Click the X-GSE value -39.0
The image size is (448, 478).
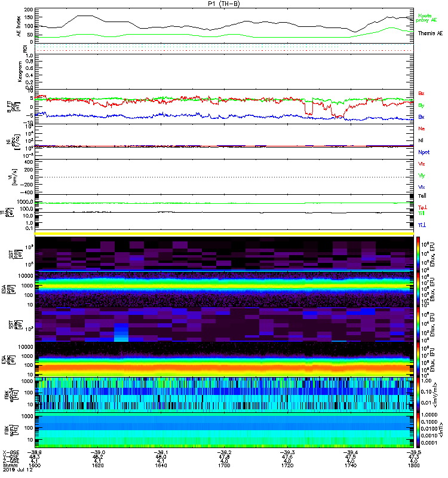point(97,452)
